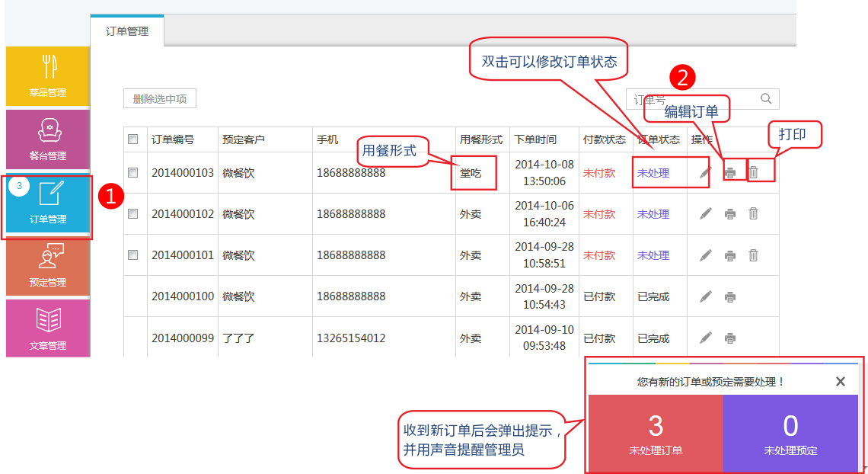Viewport: 868px width, 474px height.
Task: Click 未处理 status of order 2014000102
Action: tap(653, 214)
